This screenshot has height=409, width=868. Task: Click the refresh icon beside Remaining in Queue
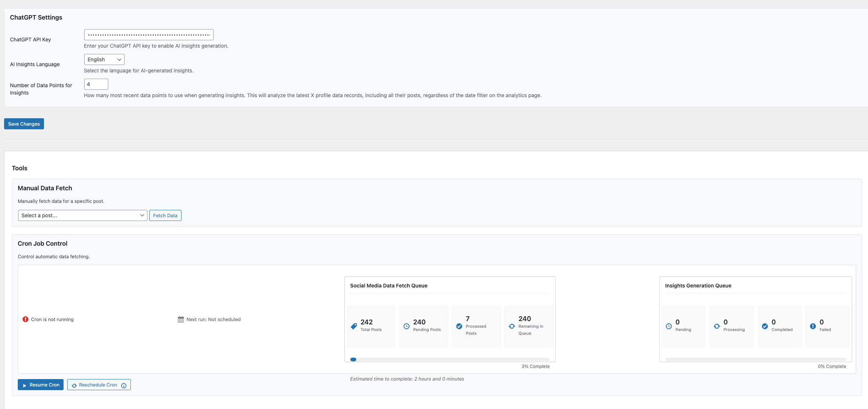click(512, 326)
